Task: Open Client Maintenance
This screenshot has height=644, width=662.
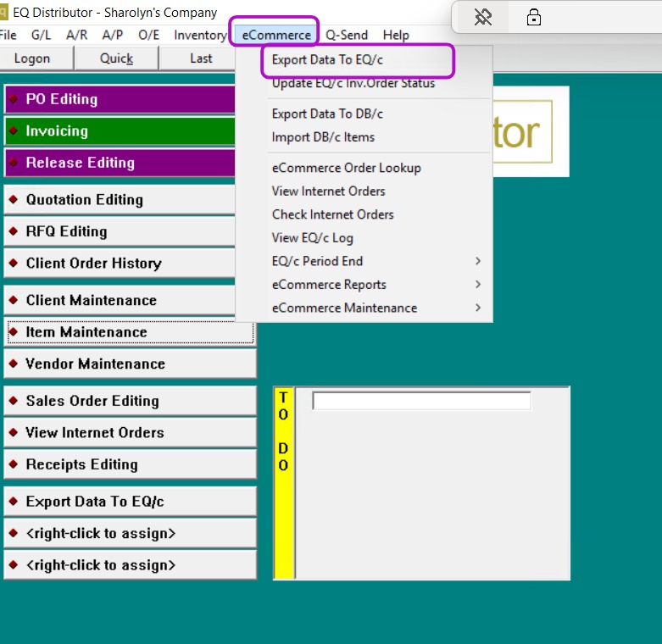Action: [x=120, y=301]
